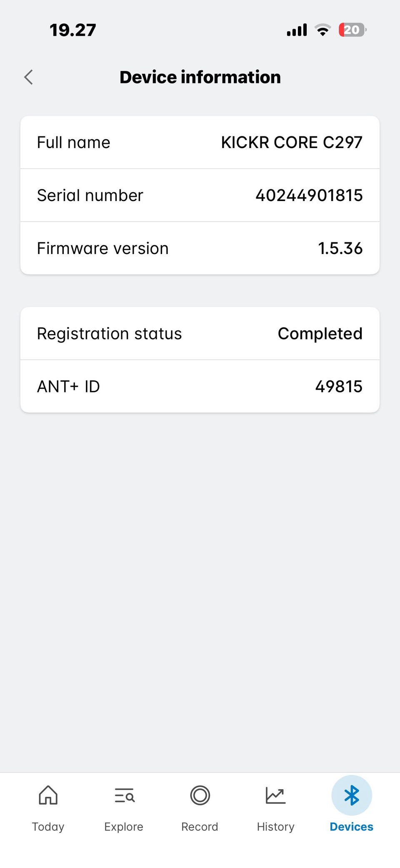
Task: Tap the clock time in status bar
Action: 73,30
